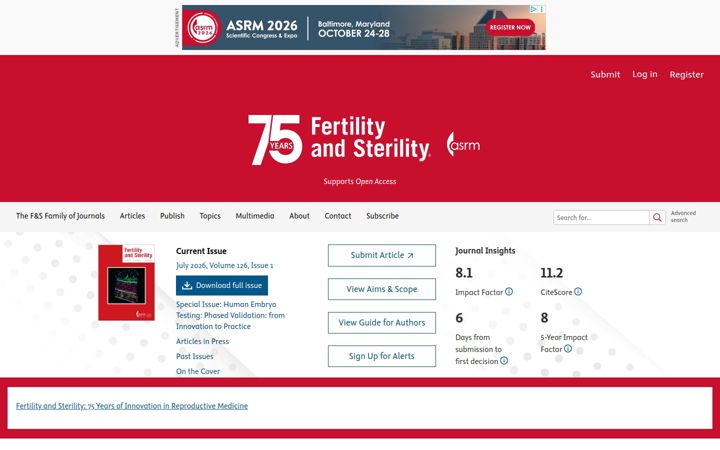Image resolution: width=720 pixels, height=450 pixels.
Task: Open the Human Embryo Testing special issue link
Action: [231, 315]
